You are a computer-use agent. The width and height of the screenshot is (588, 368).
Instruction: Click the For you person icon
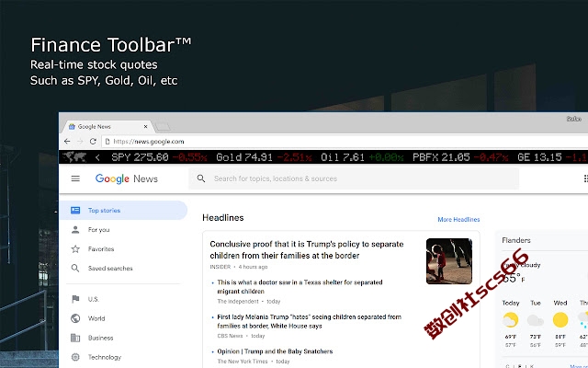pyautogui.click(x=75, y=230)
